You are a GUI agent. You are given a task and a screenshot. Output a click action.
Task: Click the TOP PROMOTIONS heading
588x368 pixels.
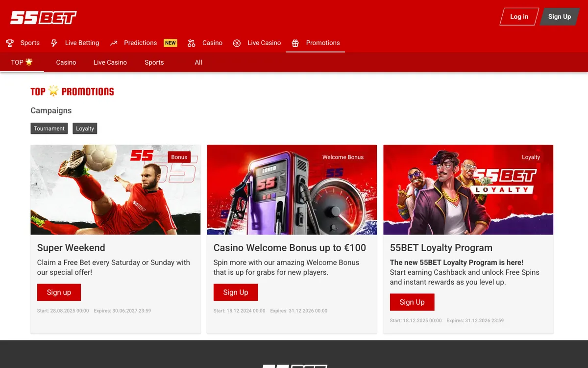pos(72,91)
